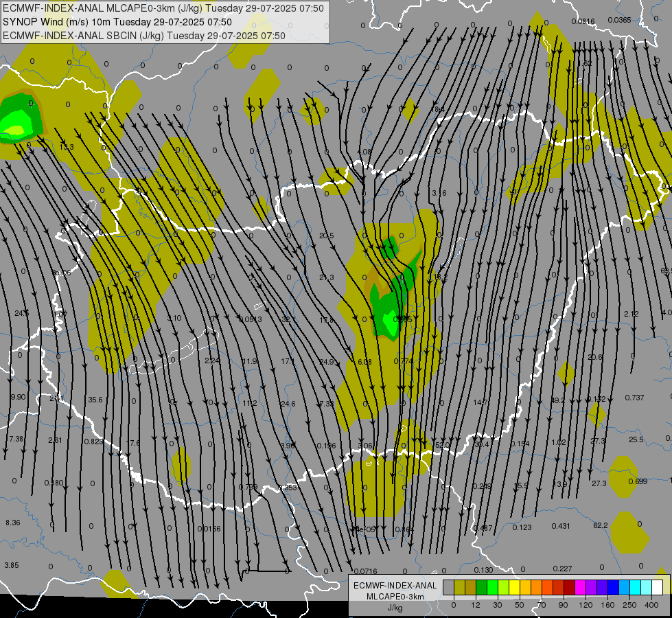Click the map value '0.774'
672x618 pixels.
[404, 361]
